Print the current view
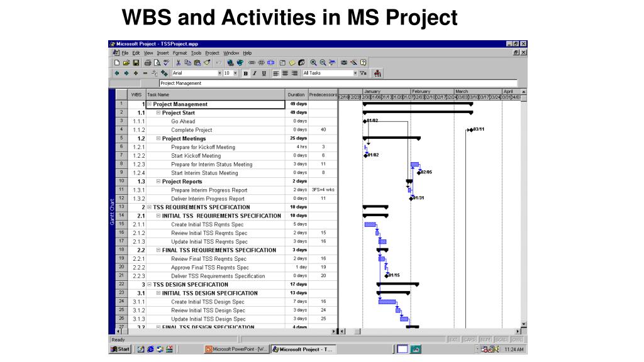Screen dimensions: 644x362 point(147,63)
